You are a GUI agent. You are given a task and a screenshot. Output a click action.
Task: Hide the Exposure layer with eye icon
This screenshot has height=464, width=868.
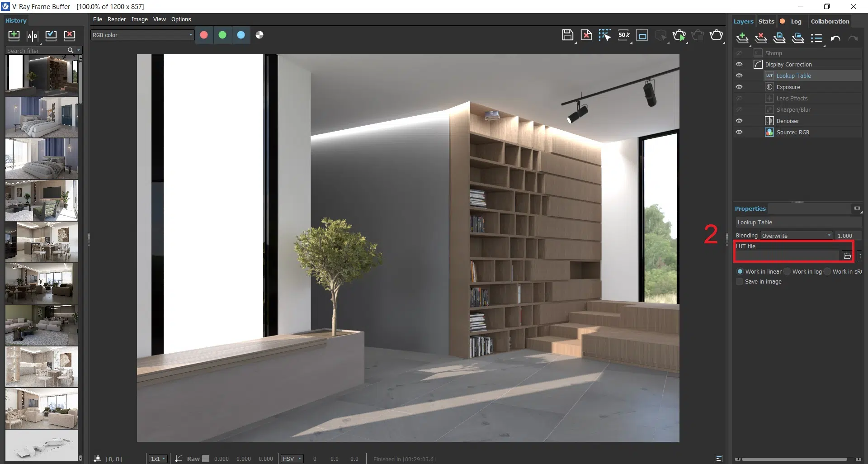click(x=739, y=87)
